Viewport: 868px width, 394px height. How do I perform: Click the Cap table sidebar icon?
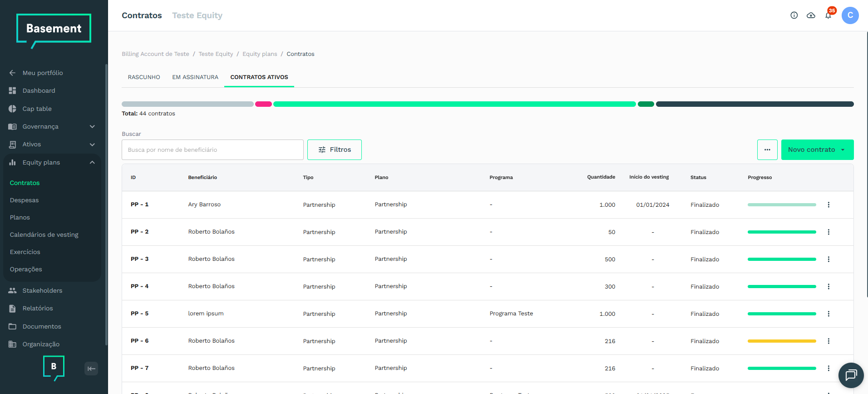point(12,109)
